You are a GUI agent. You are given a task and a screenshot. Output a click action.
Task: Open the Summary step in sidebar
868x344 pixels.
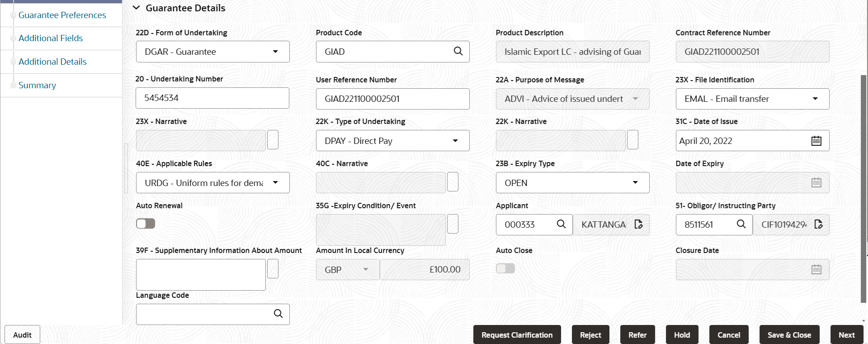point(37,86)
